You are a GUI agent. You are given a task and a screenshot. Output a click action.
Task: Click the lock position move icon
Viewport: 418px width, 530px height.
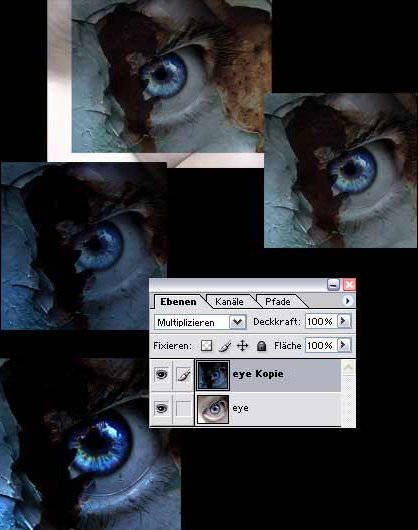pyautogui.click(x=243, y=346)
